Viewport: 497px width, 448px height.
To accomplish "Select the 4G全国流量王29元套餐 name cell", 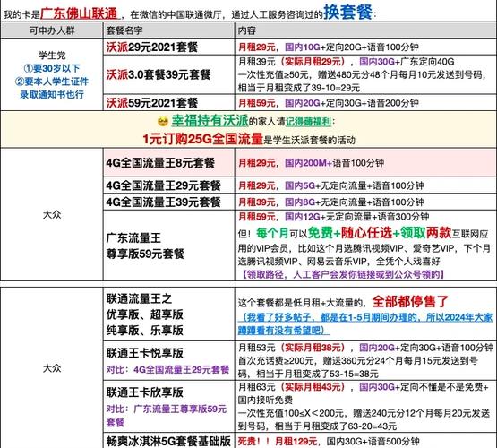I will coord(169,185).
